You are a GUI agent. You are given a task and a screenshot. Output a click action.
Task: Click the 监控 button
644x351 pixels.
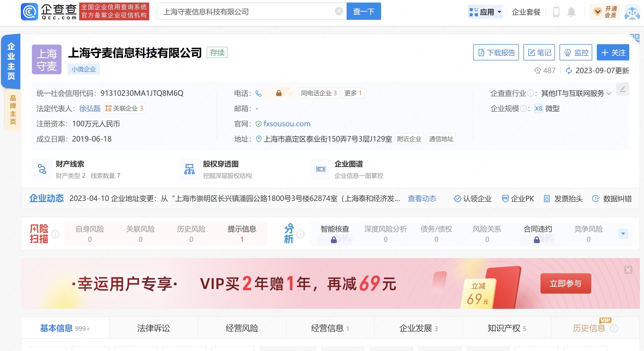coord(576,53)
